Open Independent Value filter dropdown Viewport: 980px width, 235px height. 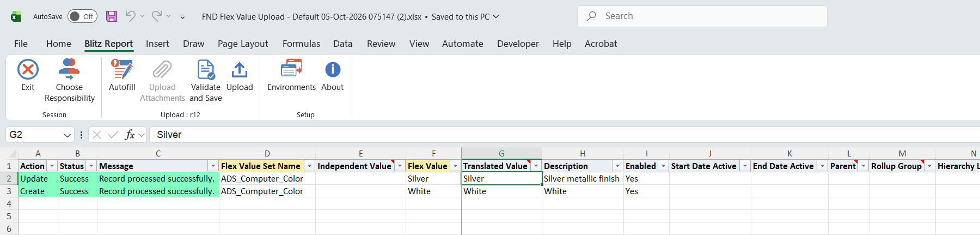pyautogui.click(x=400, y=166)
